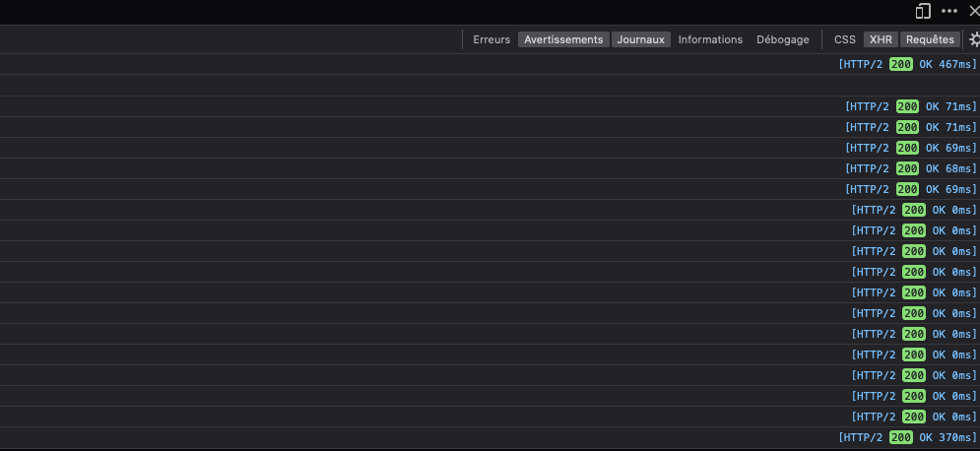The height and width of the screenshot is (451, 980).
Task: Close the developer tools panel
Action: (974, 11)
